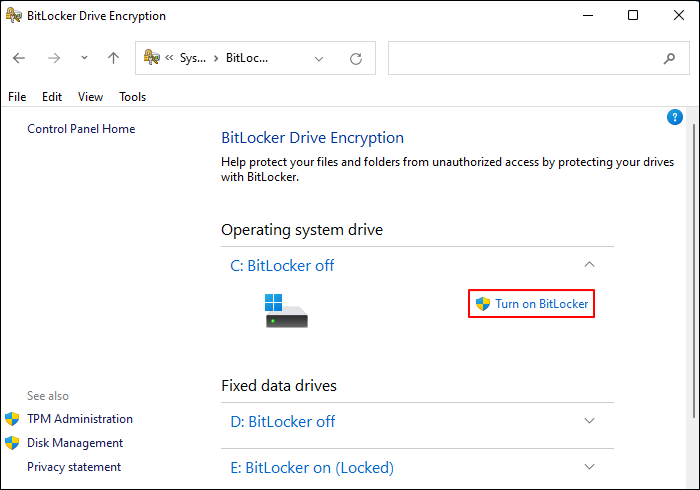The image size is (700, 490).
Task: Click the Windows drive C icon
Action: coord(286,311)
